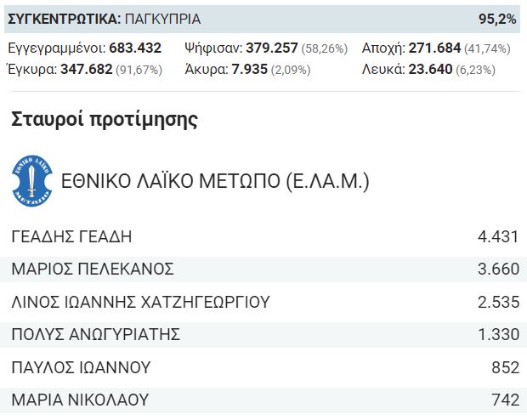Click the 95,2% counted percentage
The height and width of the screenshot is (420, 527).
click(x=497, y=20)
